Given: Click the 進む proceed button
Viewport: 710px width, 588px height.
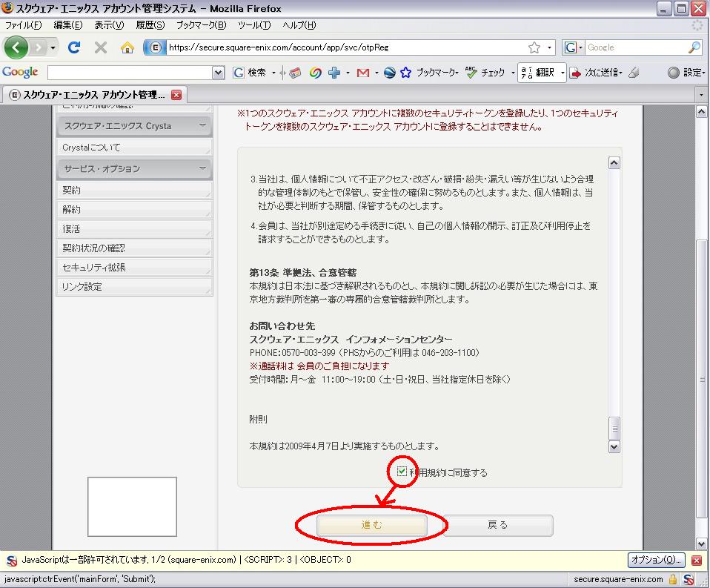Looking at the screenshot, I should [x=371, y=525].
